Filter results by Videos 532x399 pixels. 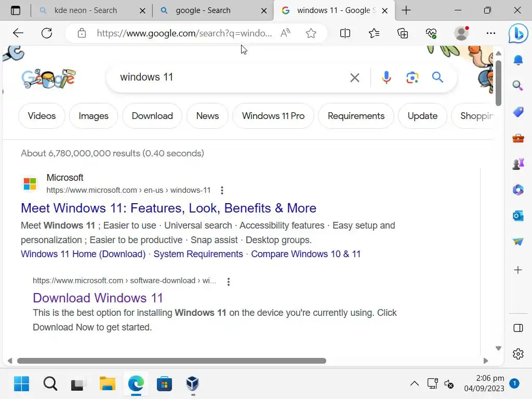(42, 116)
